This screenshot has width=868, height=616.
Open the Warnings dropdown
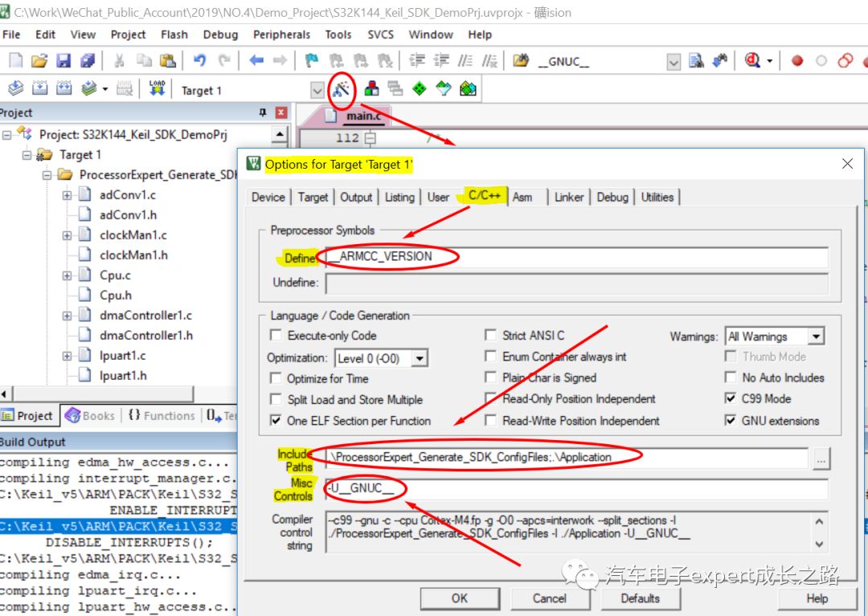coord(816,337)
